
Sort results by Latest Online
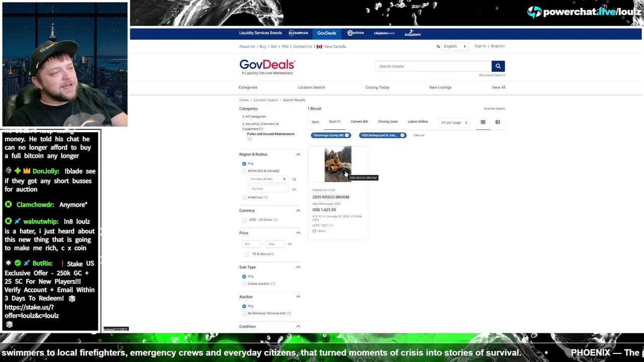[x=418, y=122]
